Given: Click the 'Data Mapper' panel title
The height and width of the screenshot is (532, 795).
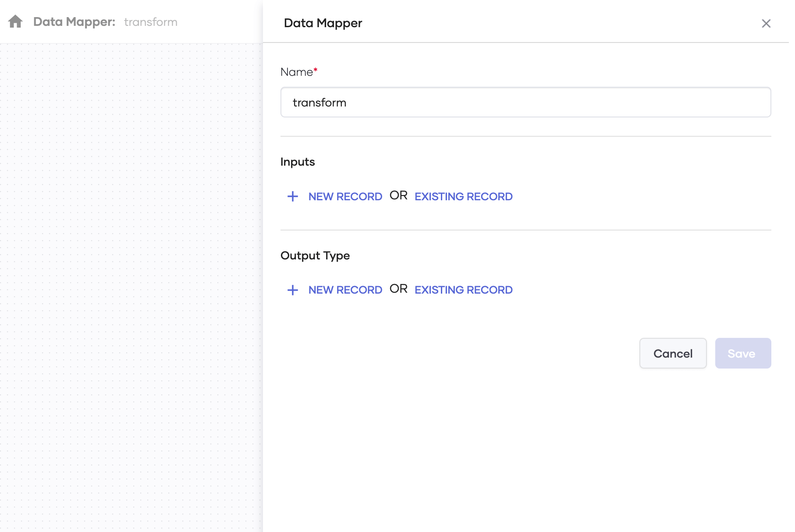Looking at the screenshot, I should click(x=323, y=23).
